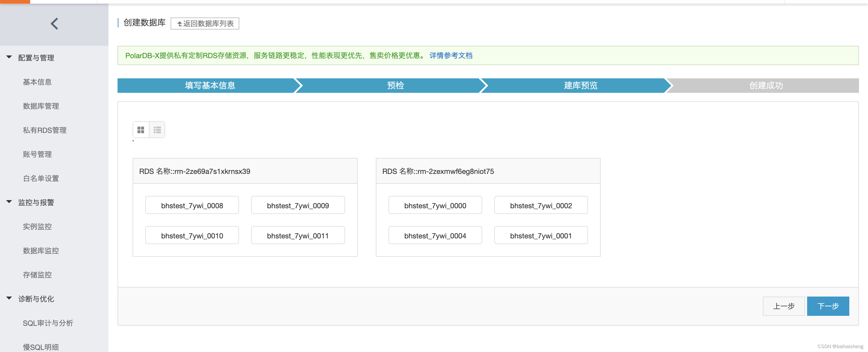Click database bhstest_7ywi_0010
The image size is (868, 352).
[192, 235]
